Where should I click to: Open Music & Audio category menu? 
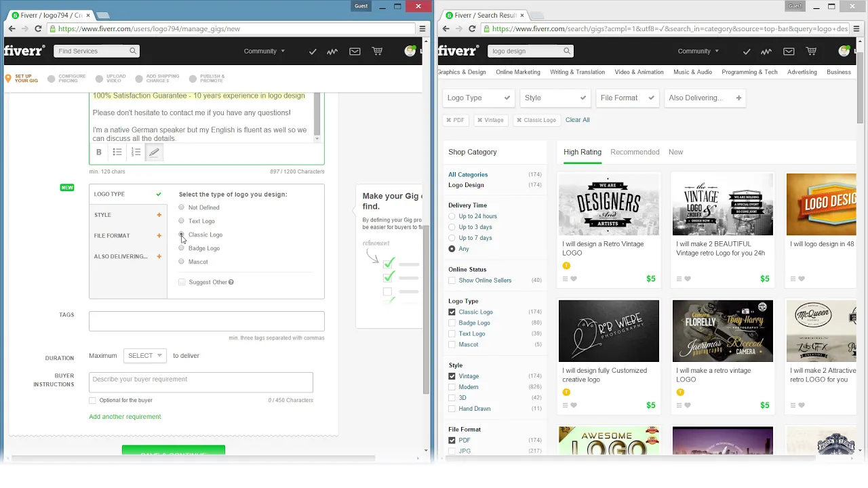(692, 72)
